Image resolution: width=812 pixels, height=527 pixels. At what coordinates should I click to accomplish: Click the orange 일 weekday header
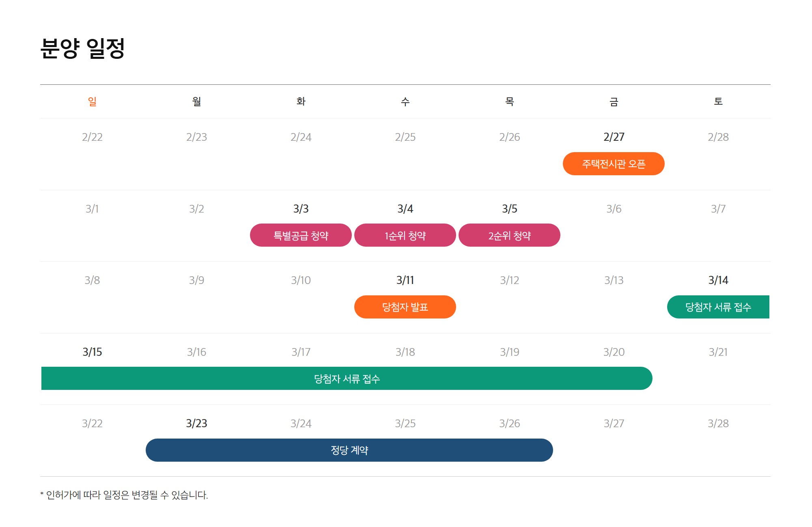tap(92, 101)
